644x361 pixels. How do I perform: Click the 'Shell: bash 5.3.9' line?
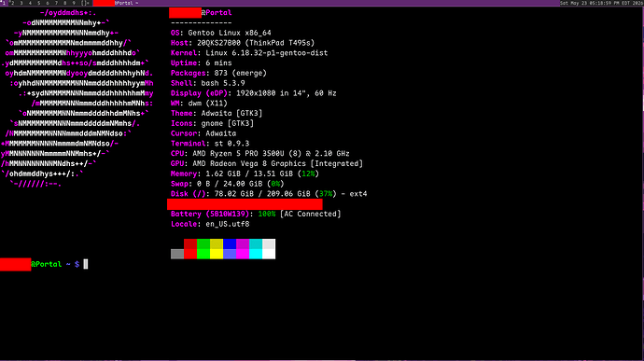tap(208, 83)
